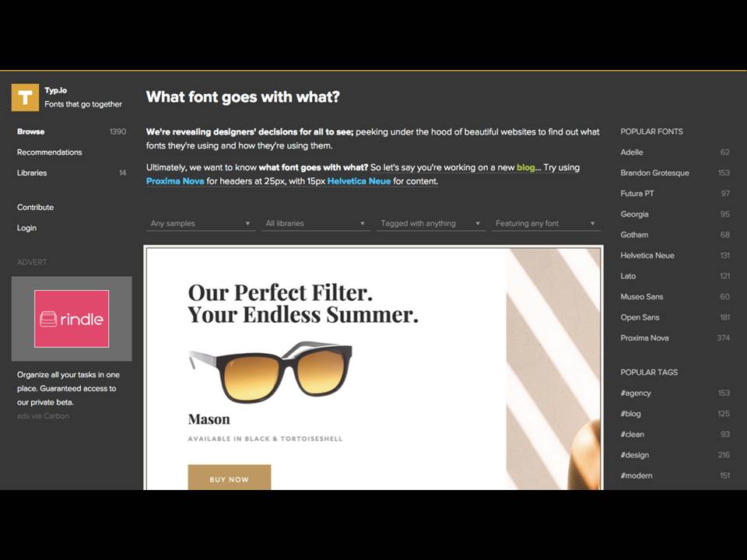Filter by #design tag

coord(635,455)
